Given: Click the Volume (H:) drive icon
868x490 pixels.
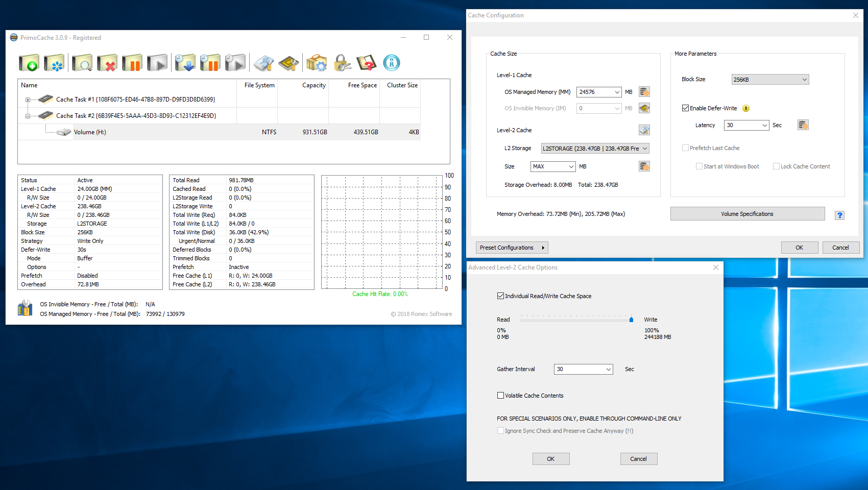Looking at the screenshot, I should [x=64, y=132].
